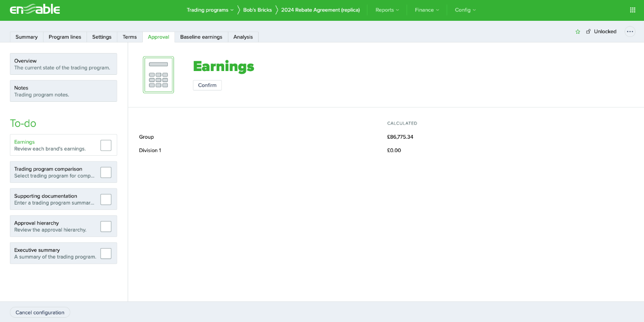The width and height of the screenshot is (644, 322).
Task: Click the Confirm button
Action: (207, 85)
